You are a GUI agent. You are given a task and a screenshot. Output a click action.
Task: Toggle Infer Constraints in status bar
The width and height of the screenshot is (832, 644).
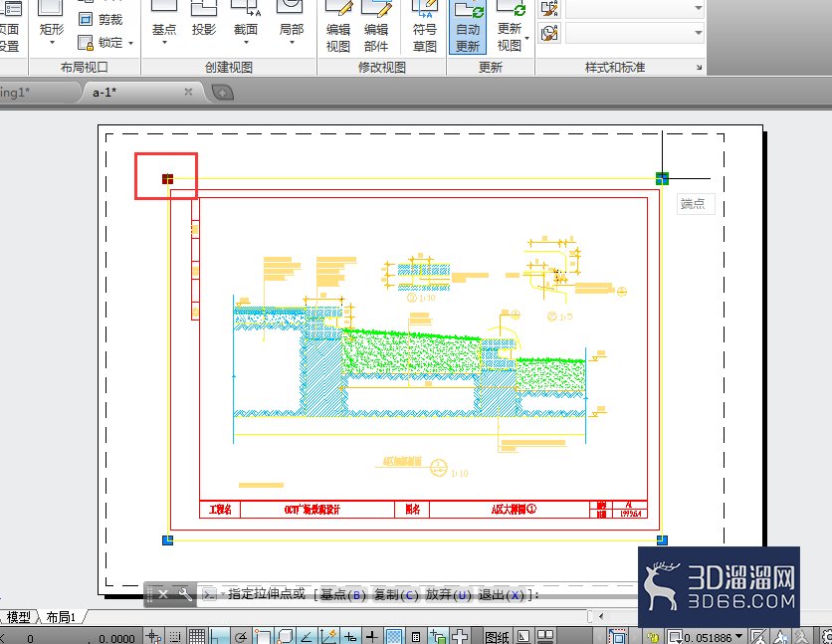154,637
